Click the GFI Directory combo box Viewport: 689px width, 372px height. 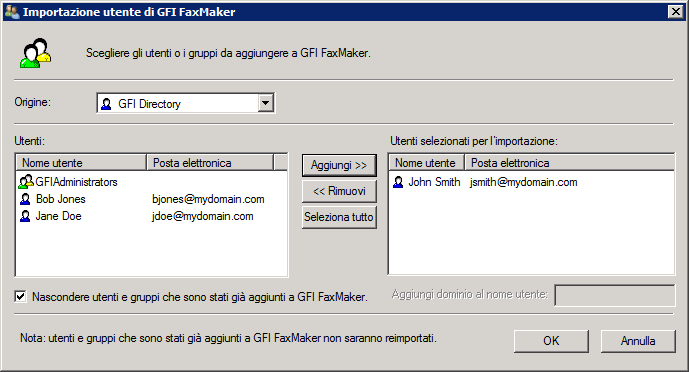click(x=186, y=104)
